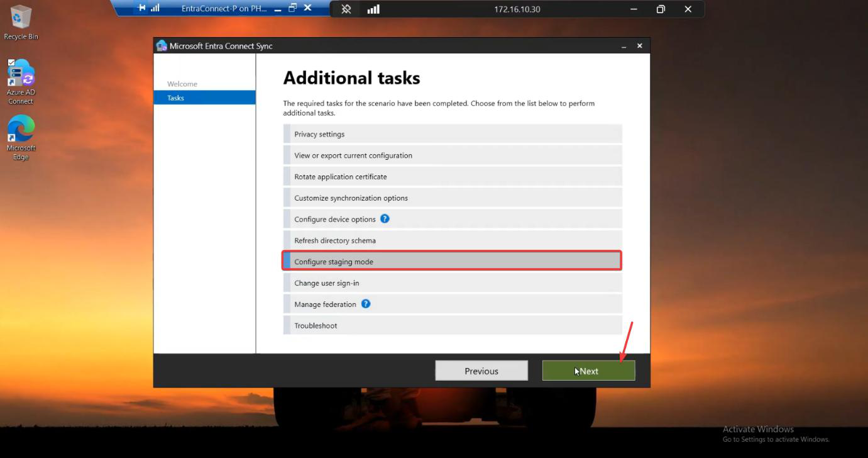The height and width of the screenshot is (458, 868).
Task: Choose Refresh directory schema task
Action: tap(453, 240)
